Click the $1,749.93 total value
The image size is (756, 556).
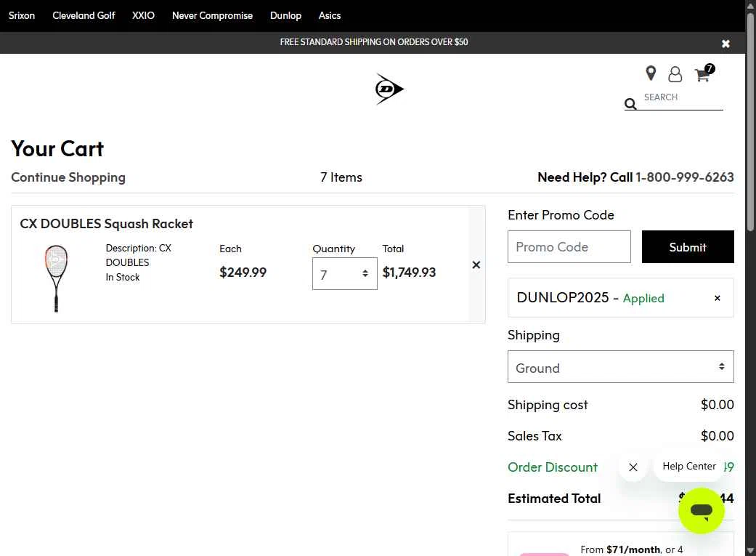tap(409, 273)
